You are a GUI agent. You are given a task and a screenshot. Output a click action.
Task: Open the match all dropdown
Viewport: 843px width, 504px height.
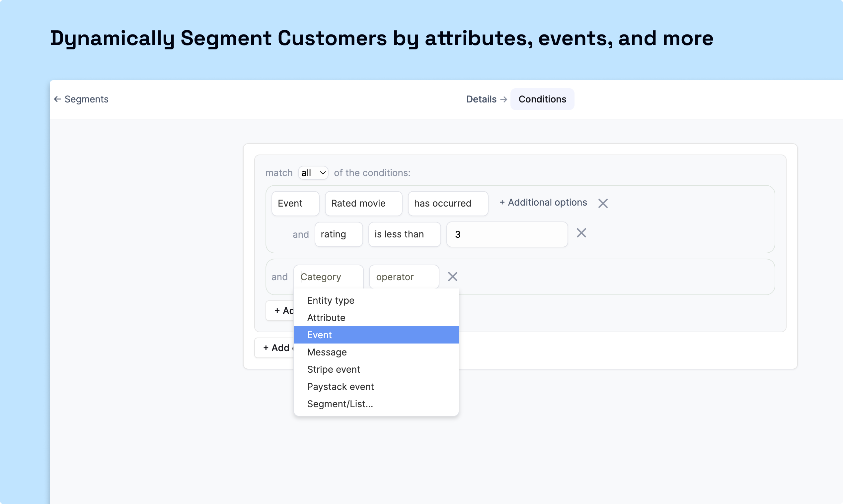point(313,173)
